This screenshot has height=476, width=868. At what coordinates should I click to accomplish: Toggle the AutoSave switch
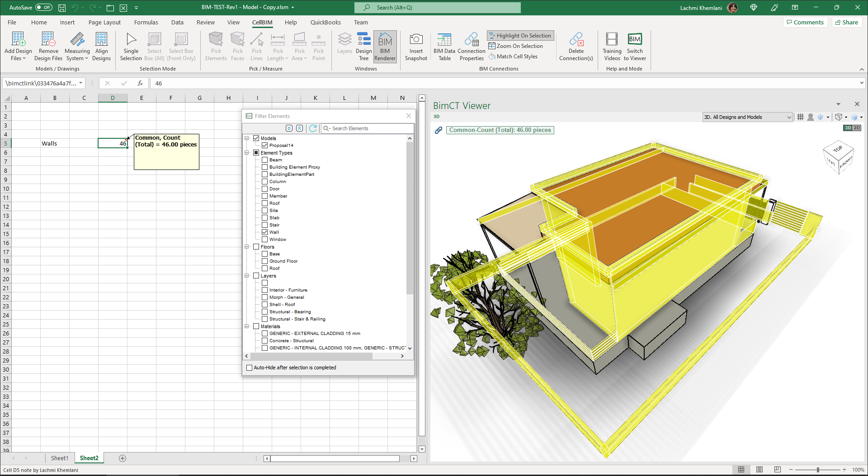coord(44,8)
